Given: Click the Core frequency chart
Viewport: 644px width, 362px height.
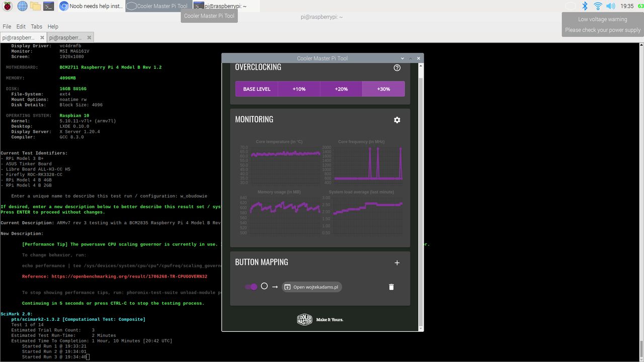Looking at the screenshot, I should [362, 161].
